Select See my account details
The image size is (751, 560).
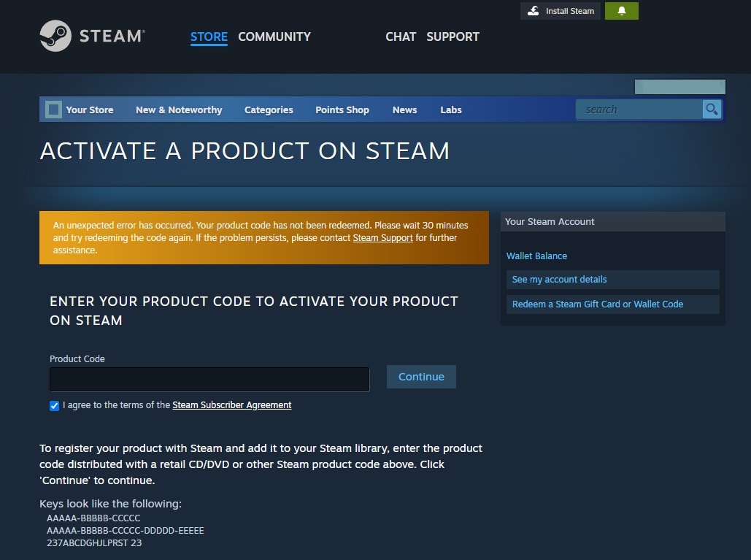click(x=559, y=279)
